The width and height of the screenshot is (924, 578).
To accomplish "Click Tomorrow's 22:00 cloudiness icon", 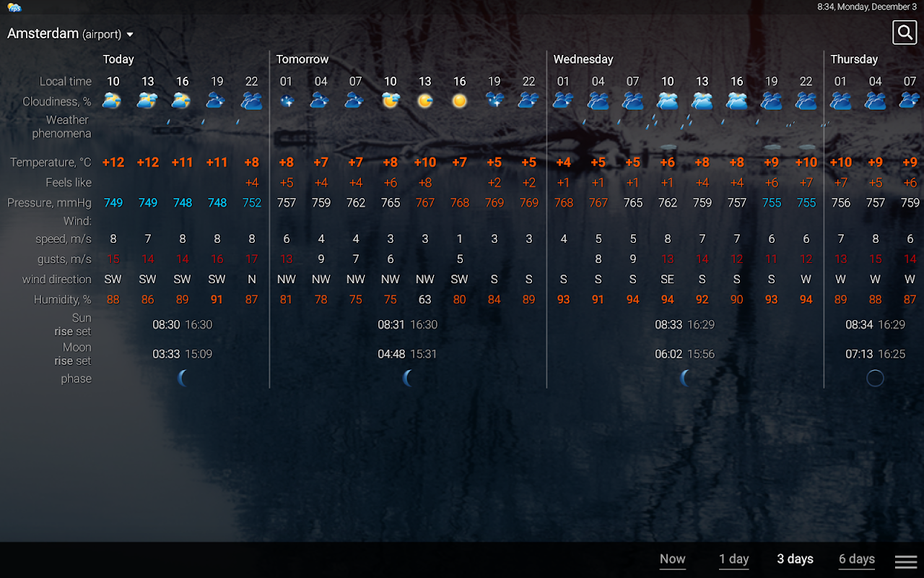I will pos(528,100).
